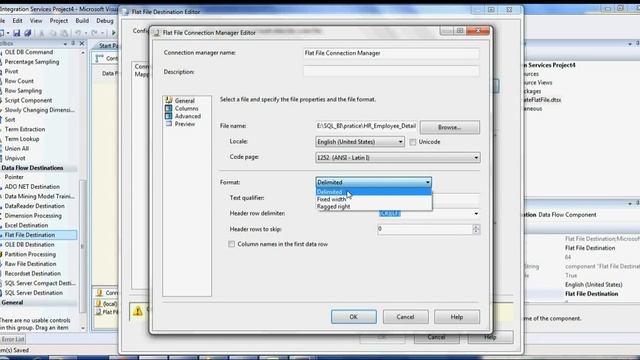Click Help in the Flat File Destination Editor
This screenshot has height=360, width=640.
click(490, 337)
